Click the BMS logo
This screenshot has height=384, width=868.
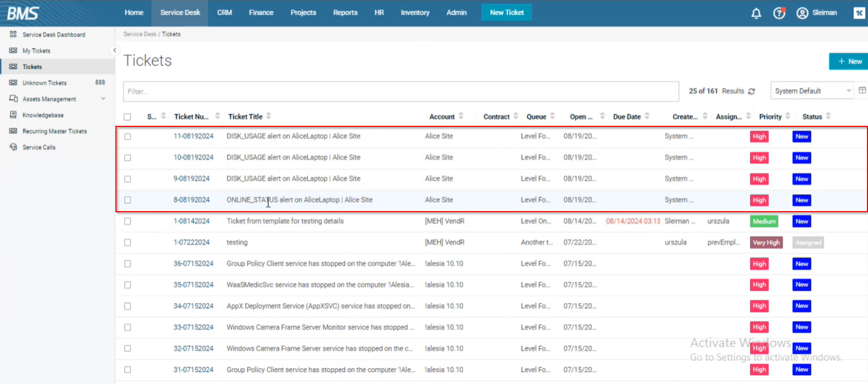point(22,13)
